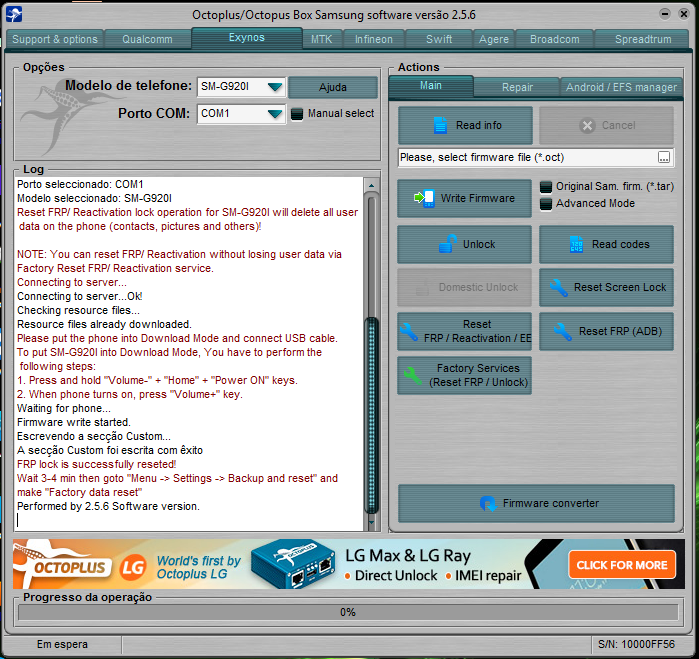
Task: Click 'FRP lock is successfully reseted!' log line
Action: (97, 464)
